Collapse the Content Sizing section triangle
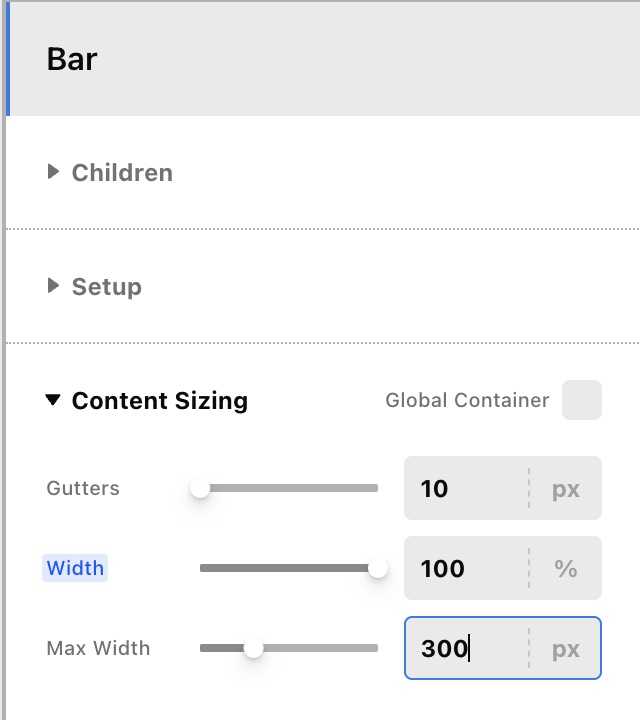This screenshot has height=720, width=640. pyautogui.click(x=53, y=401)
